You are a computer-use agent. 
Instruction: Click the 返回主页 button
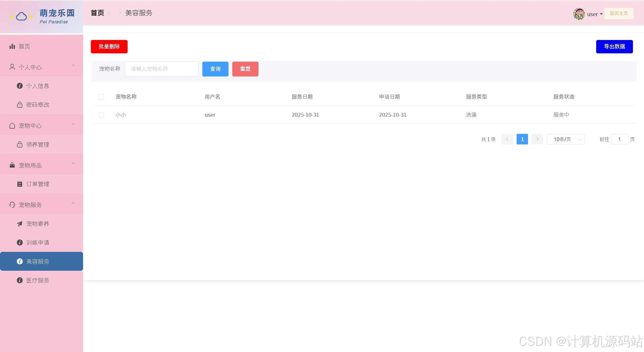[x=619, y=13]
